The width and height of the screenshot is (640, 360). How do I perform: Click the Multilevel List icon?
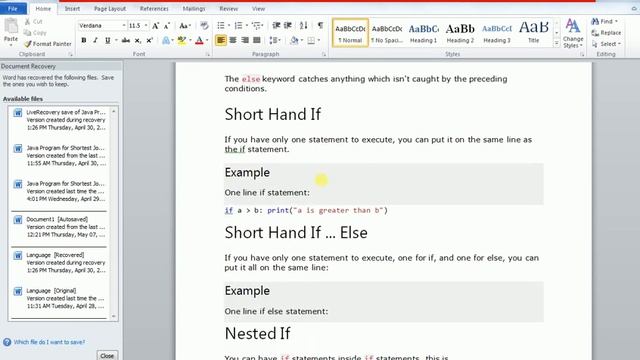coord(257,26)
